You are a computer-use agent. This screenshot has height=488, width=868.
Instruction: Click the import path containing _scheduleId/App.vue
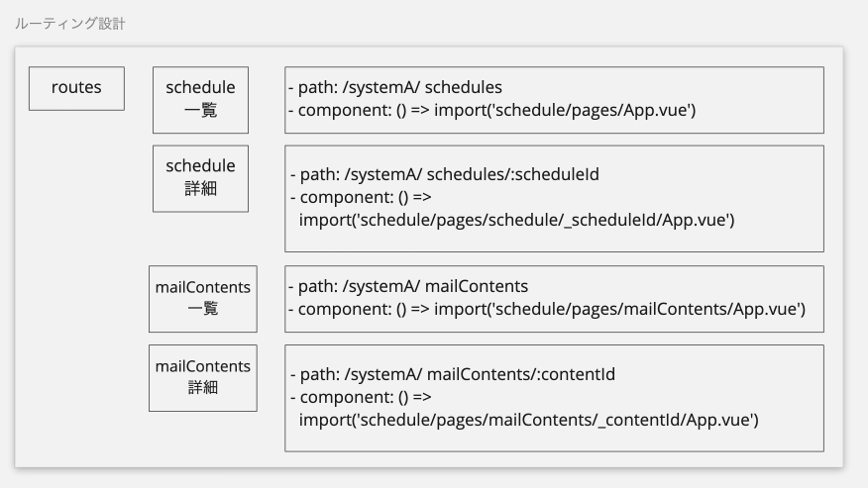point(516,218)
